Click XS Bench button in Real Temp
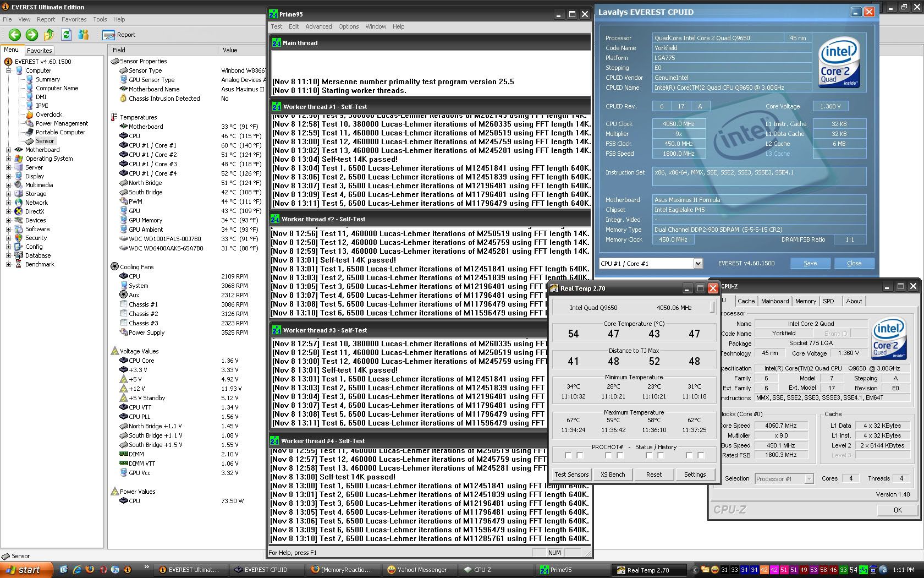 [x=613, y=475]
